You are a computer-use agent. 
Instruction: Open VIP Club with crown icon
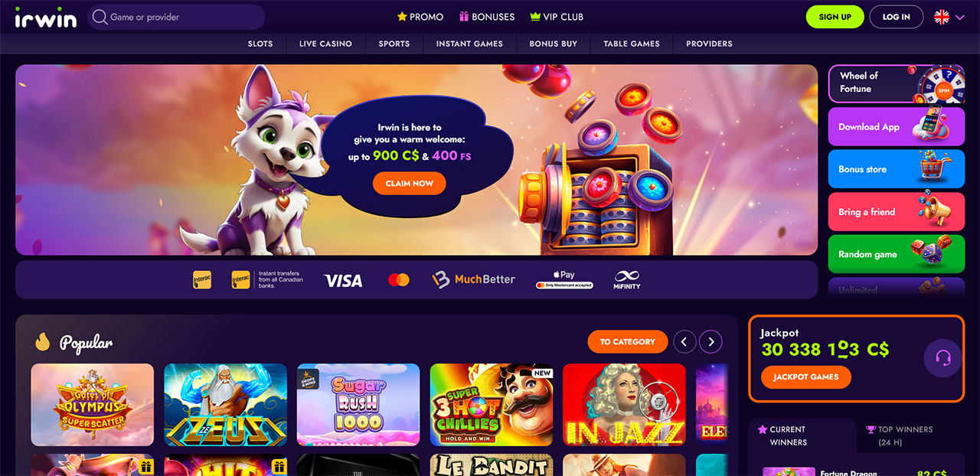(x=557, y=17)
